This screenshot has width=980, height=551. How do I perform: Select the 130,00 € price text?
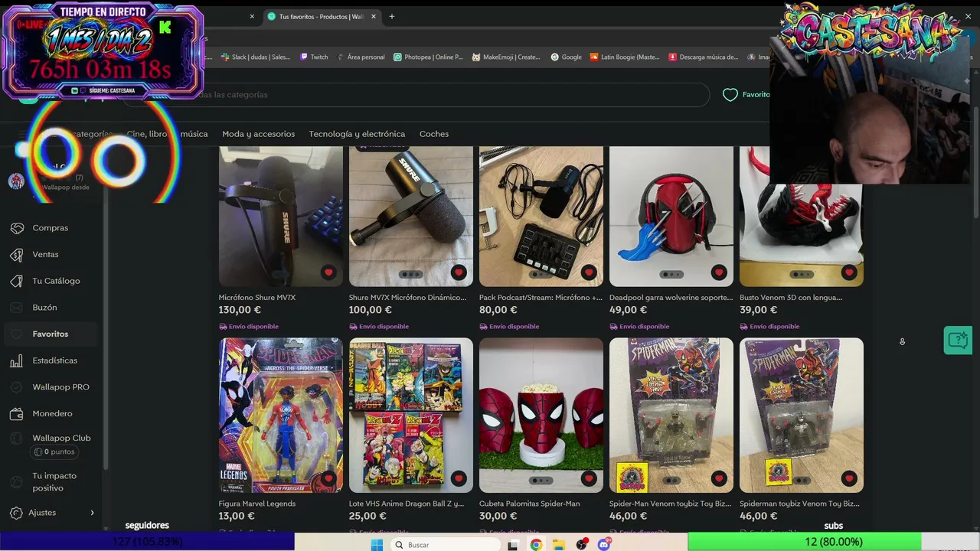pos(240,310)
